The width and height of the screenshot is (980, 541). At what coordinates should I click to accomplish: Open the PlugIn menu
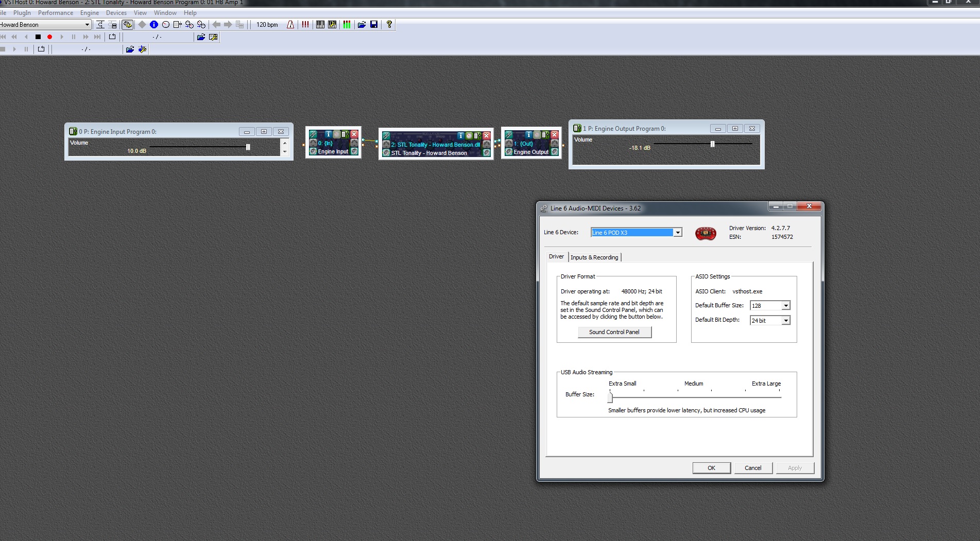click(x=22, y=13)
